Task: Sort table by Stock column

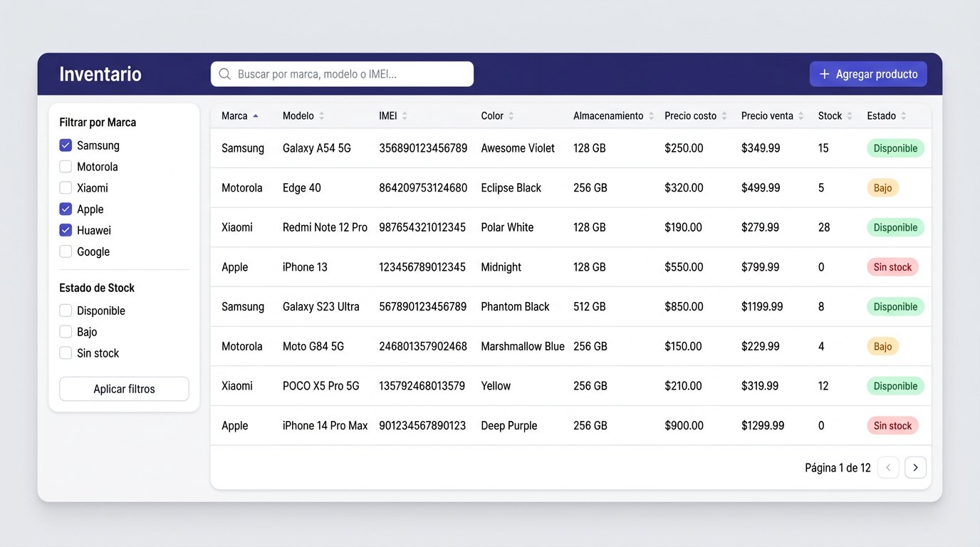Action: click(x=835, y=116)
